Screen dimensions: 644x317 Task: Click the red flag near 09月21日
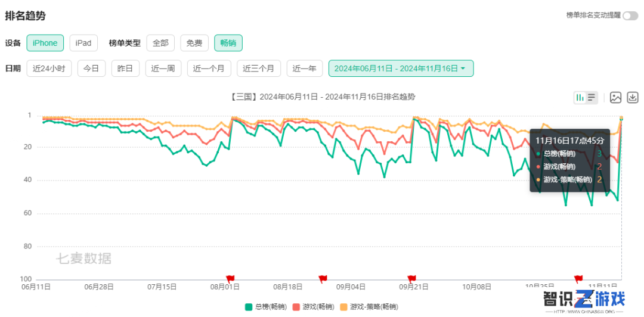(411, 279)
